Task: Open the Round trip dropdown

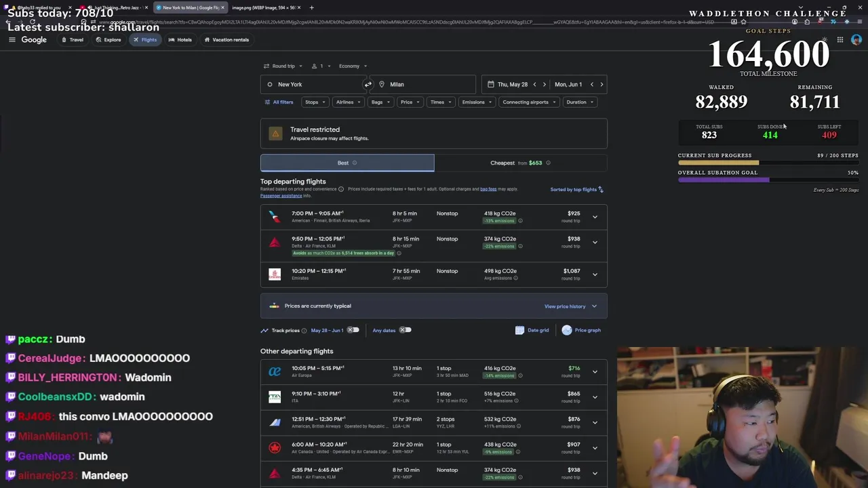Action: pyautogui.click(x=283, y=66)
